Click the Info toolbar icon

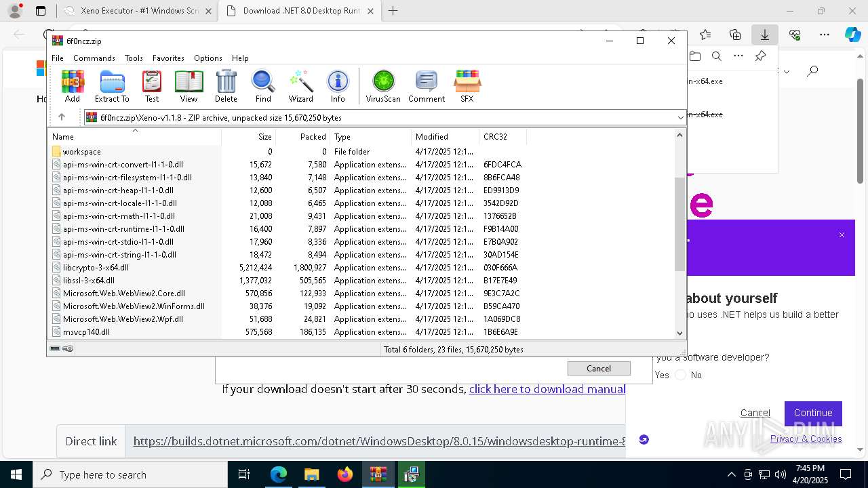coord(338,86)
